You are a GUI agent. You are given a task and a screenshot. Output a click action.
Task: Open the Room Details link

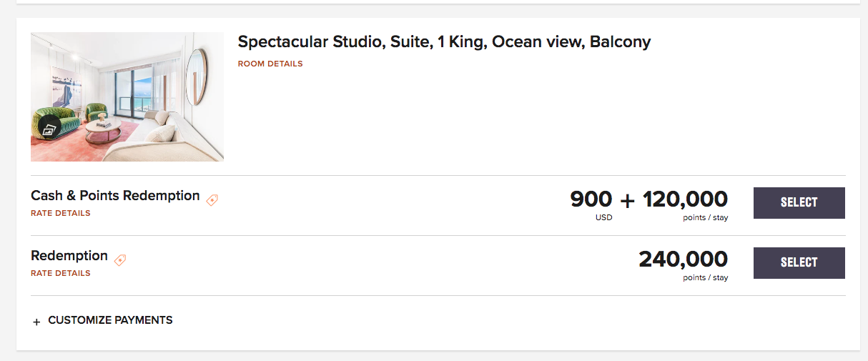[270, 64]
